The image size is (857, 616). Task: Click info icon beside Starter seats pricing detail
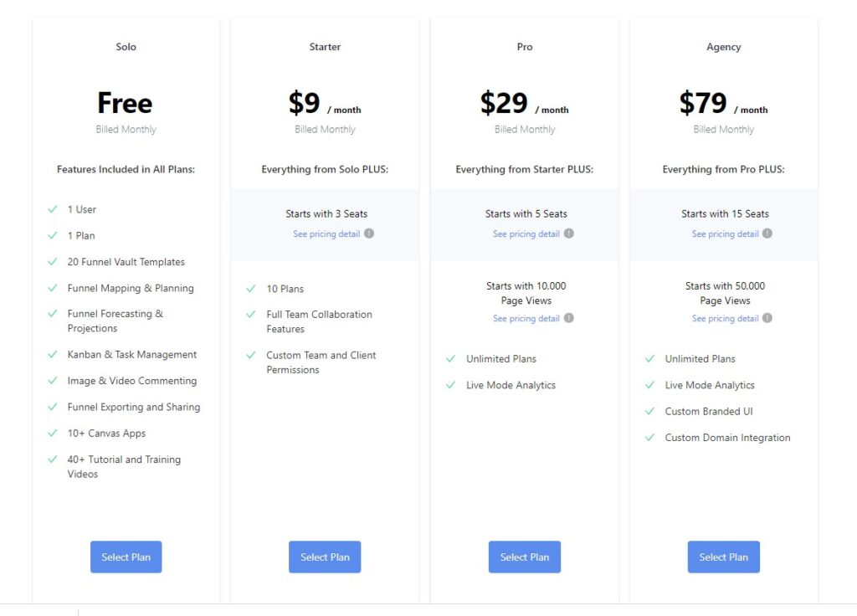(x=369, y=234)
